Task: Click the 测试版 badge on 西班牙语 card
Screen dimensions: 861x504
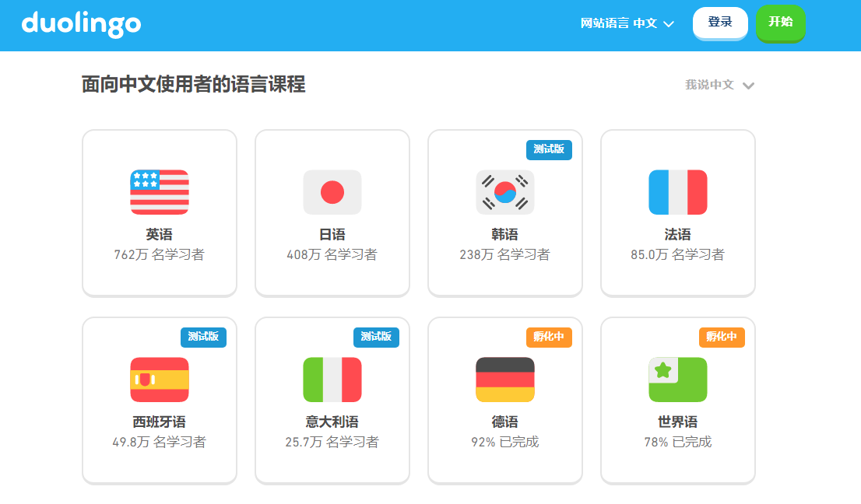Action: [203, 337]
